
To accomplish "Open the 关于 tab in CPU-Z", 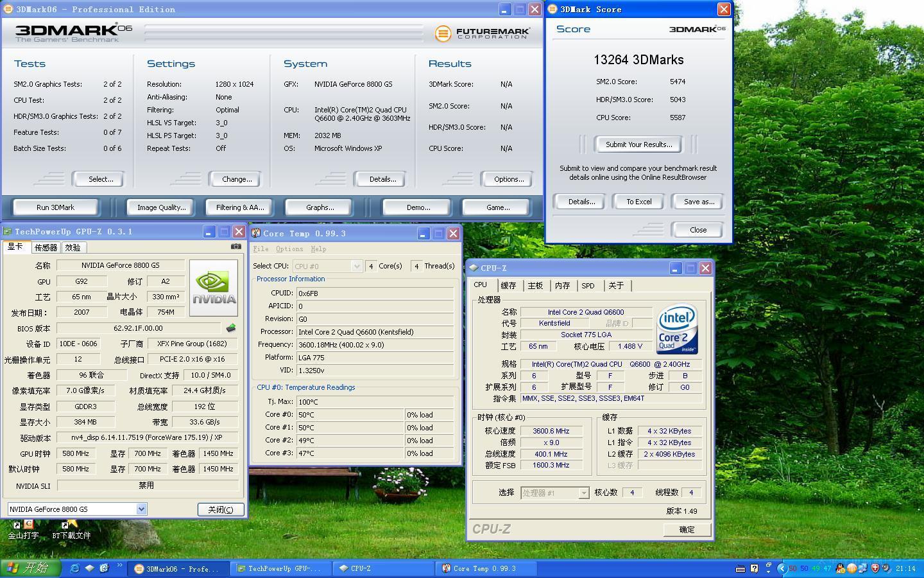I will point(616,286).
